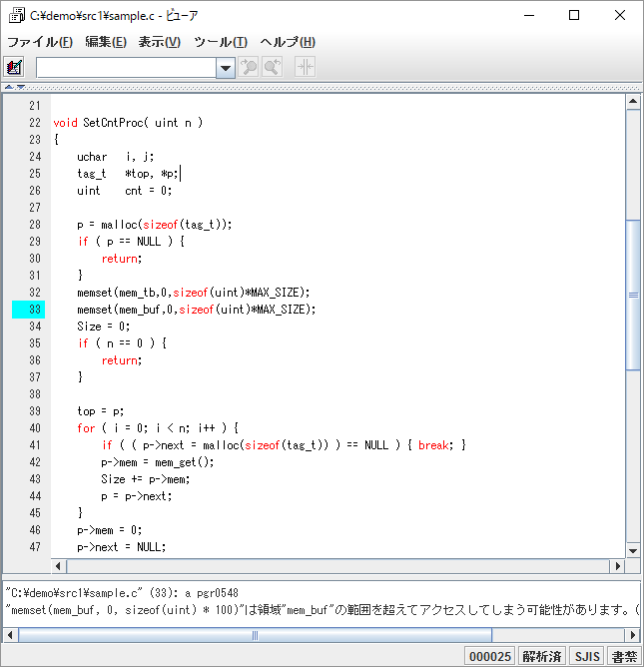Click line number 22 in gutter
The width and height of the screenshot is (644, 667).
tap(35, 123)
